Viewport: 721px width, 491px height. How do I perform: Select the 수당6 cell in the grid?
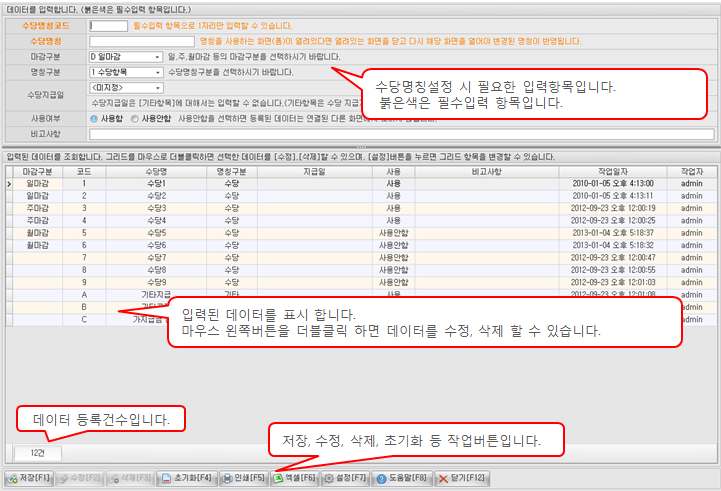[x=156, y=246]
